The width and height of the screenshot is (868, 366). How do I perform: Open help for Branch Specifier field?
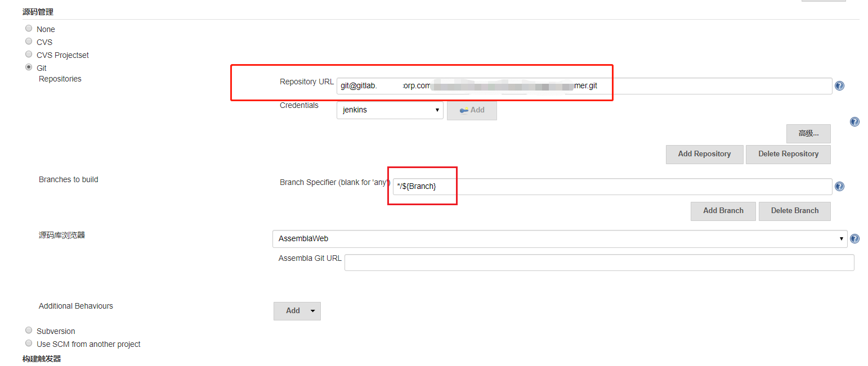point(839,187)
